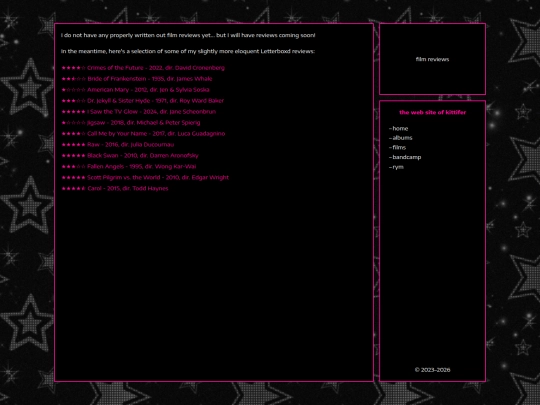The height and width of the screenshot is (405, 540).
Task: Open the rym sidebar link
Action: 398,167
